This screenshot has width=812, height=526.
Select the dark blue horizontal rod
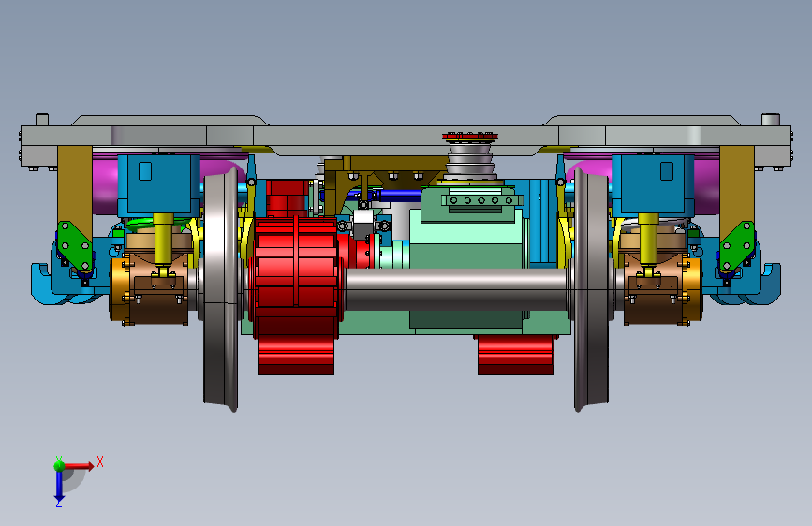399,196
